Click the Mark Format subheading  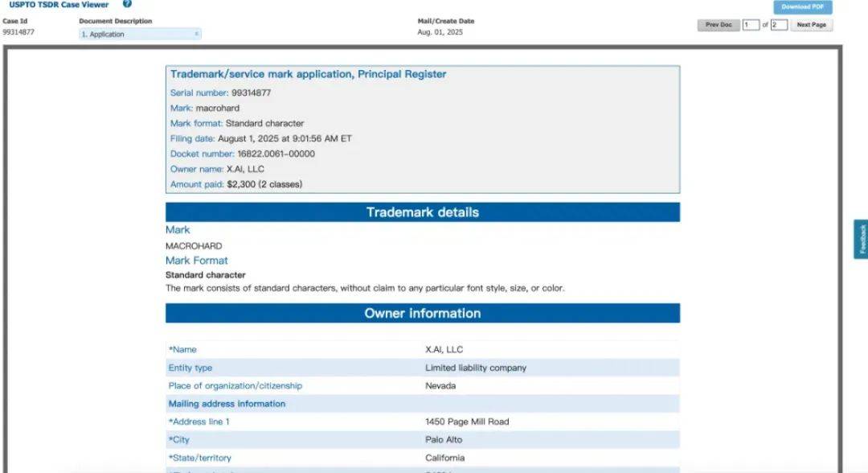point(197,261)
